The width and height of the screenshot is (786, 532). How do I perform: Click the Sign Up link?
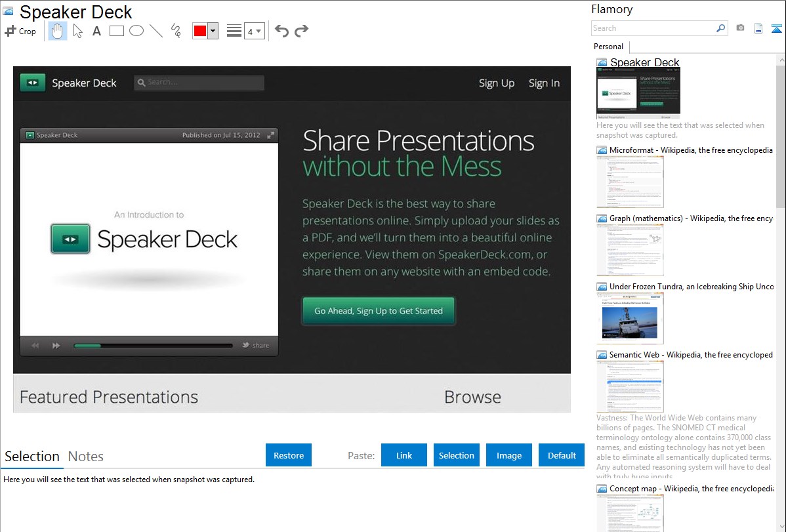pos(496,83)
